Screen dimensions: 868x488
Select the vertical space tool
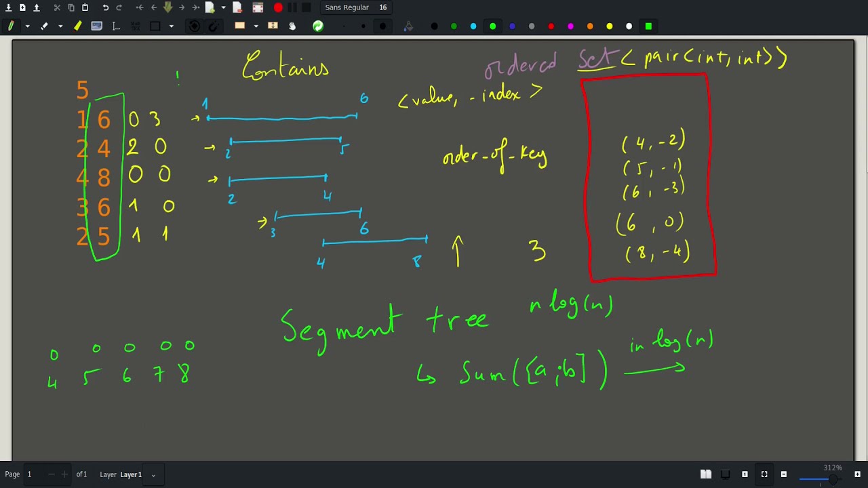273,26
